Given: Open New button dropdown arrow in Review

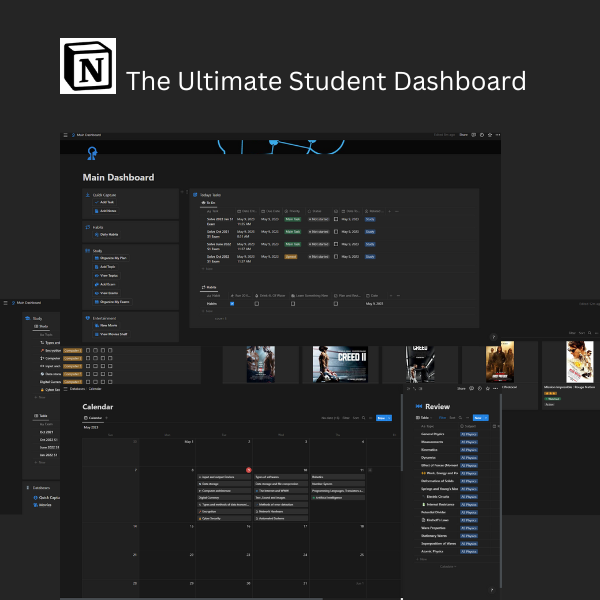Looking at the screenshot, I should coord(486,417).
